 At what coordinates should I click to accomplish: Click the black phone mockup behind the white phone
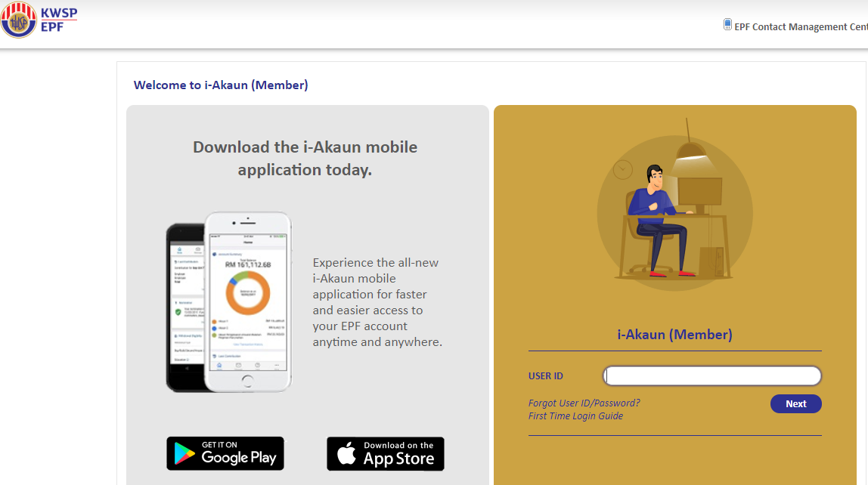pyautogui.click(x=185, y=307)
